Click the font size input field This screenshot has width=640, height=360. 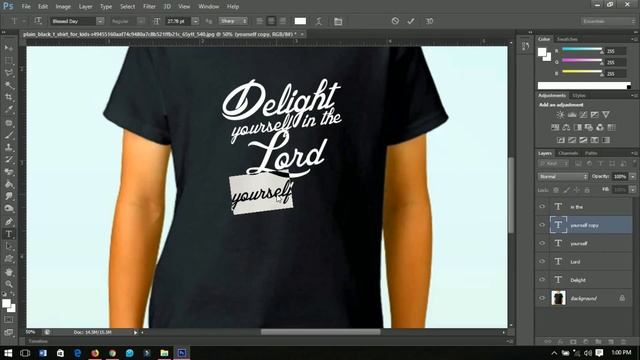pos(178,21)
